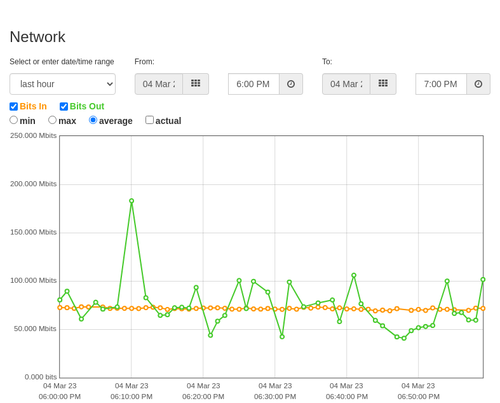Open the To date calendar picker icon

coord(383,84)
